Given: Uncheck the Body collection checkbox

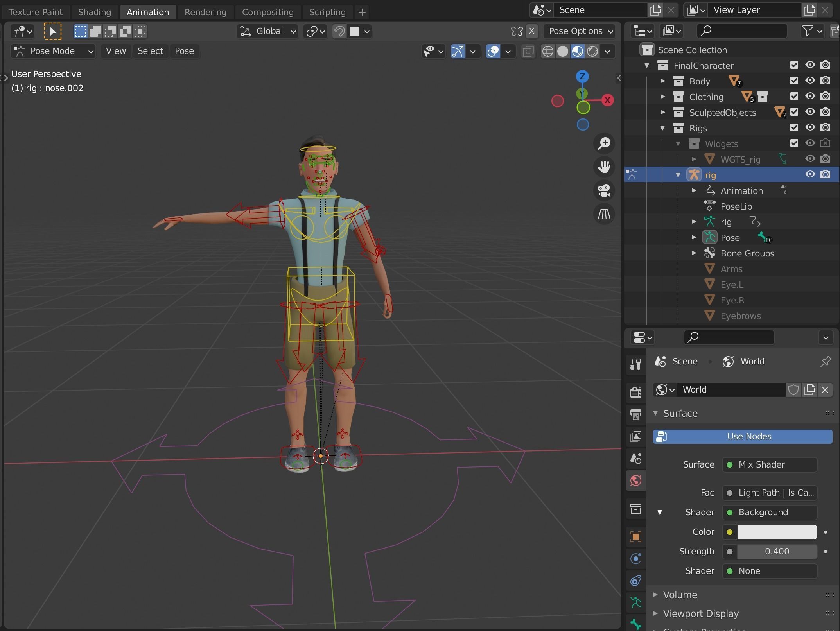Looking at the screenshot, I should pos(794,81).
